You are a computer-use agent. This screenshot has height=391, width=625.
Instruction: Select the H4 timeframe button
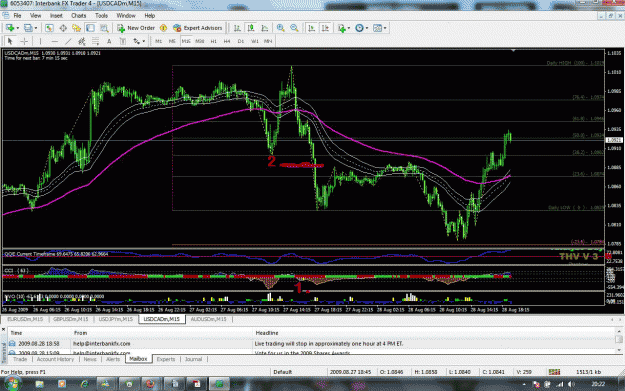(x=227, y=41)
